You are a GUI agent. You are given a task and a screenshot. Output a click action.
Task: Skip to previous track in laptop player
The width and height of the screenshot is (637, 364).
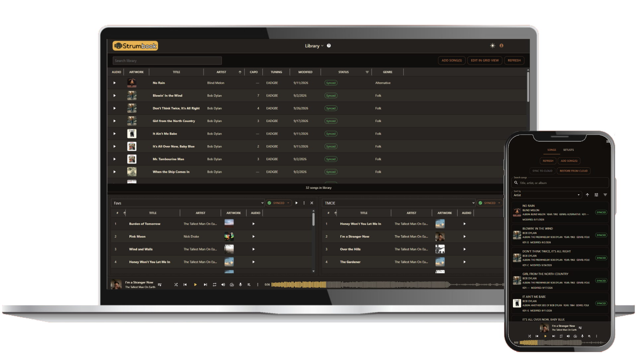pos(185,284)
